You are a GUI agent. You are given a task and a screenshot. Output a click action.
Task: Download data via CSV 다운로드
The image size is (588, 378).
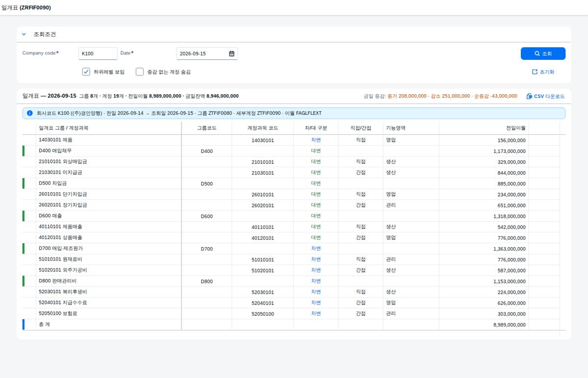point(546,97)
